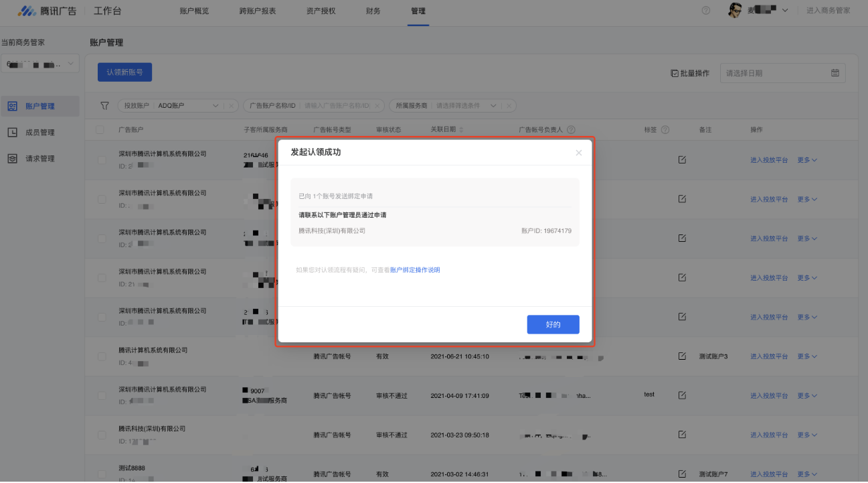Screen dimensions: 868x483
Task: Click the 账户管理 sidebar icon
Action: click(13, 106)
